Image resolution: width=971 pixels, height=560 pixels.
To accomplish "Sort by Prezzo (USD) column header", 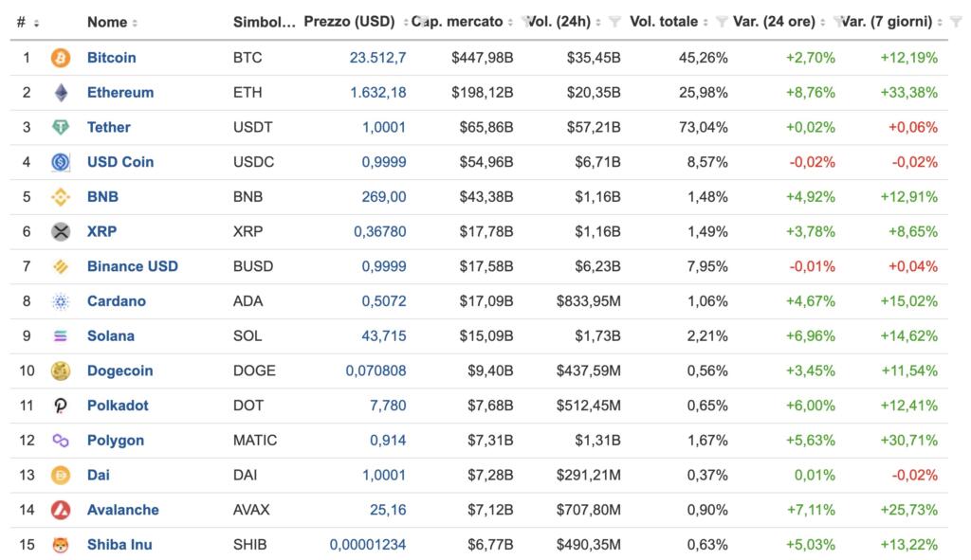I will pyautogui.click(x=349, y=22).
